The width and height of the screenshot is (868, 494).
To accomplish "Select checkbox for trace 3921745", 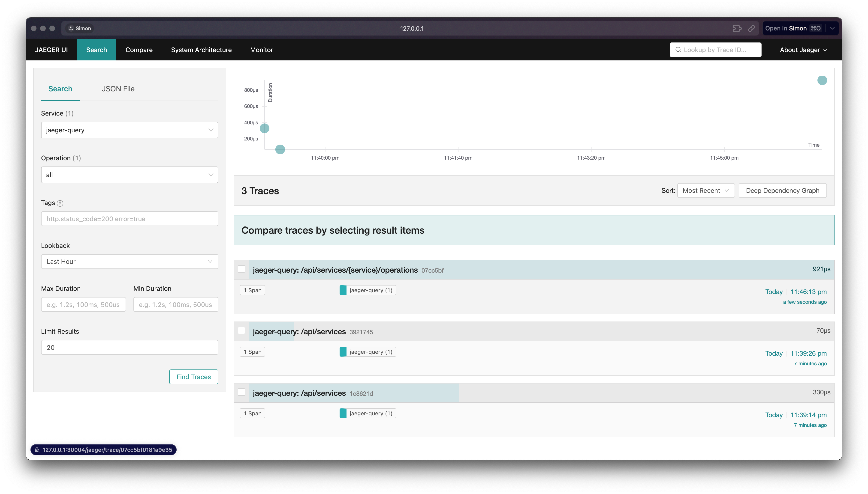I will pyautogui.click(x=241, y=330).
